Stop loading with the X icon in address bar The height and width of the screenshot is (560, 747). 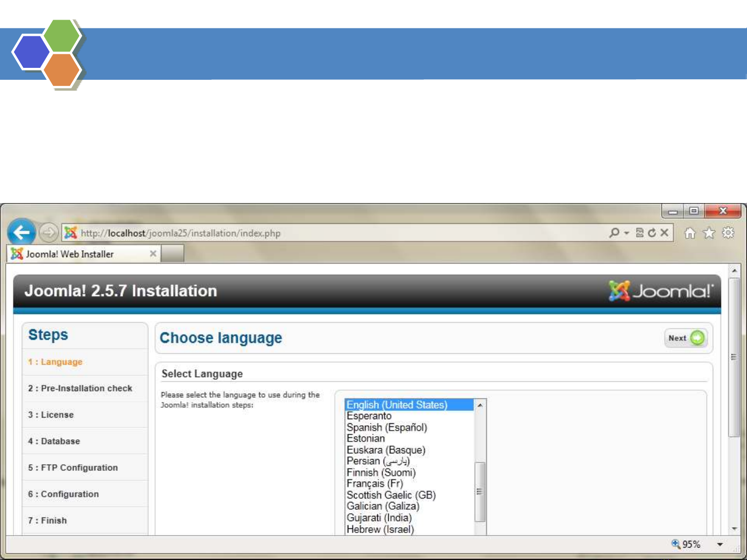pos(664,233)
